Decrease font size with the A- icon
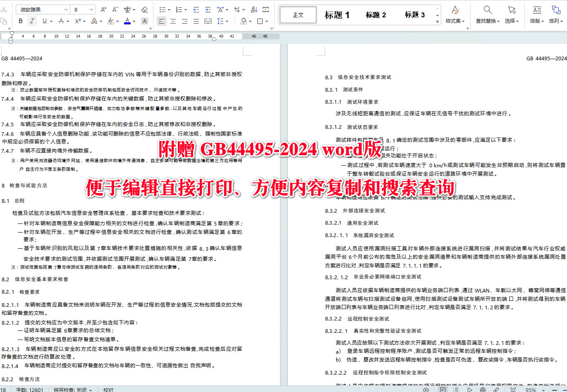Screen dimensions: 567x392 point(115,10)
